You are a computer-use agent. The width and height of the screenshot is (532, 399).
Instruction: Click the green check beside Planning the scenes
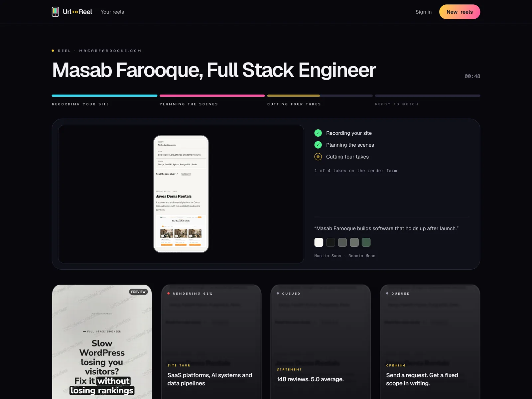pyautogui.click(x=318, y=145)
